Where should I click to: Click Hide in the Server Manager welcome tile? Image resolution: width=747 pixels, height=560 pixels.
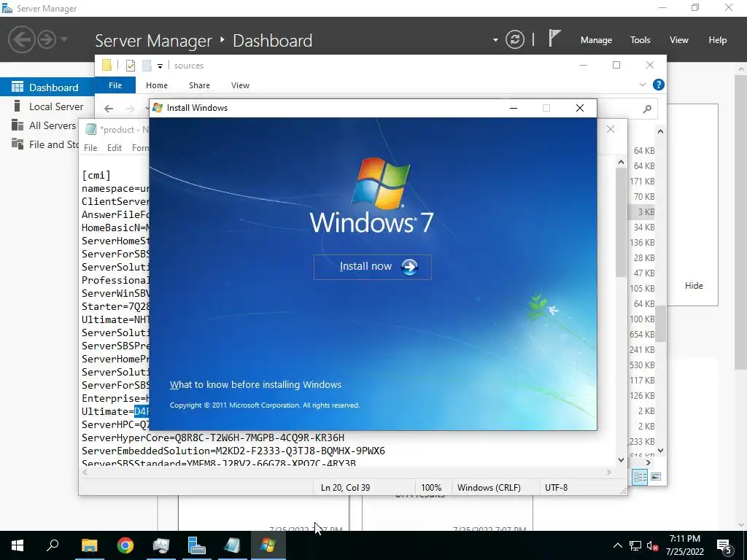tap(694, 286)
